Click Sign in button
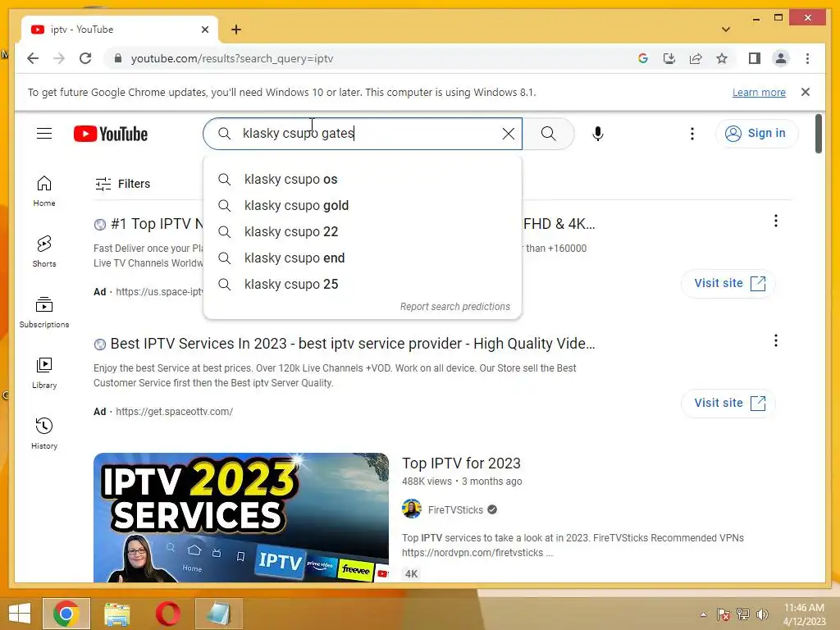 tap(756, 133)
